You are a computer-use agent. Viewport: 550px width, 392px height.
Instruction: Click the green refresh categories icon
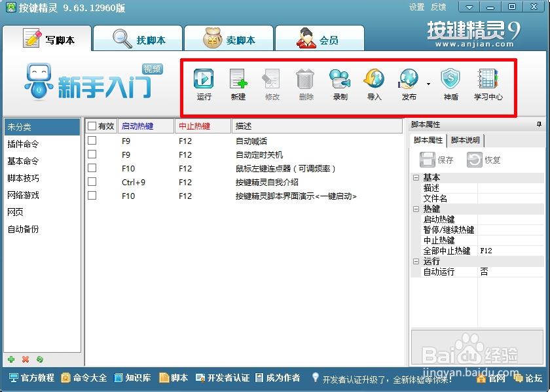click(x=40, y=359)
